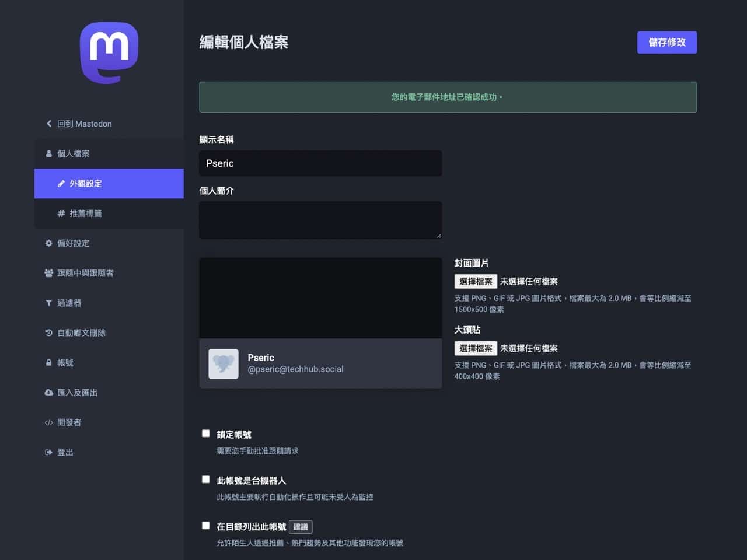Open the 開發者 sidebar item
This screenshot has height=560, width=747.
pyautogui.click(x=109, y=423)
